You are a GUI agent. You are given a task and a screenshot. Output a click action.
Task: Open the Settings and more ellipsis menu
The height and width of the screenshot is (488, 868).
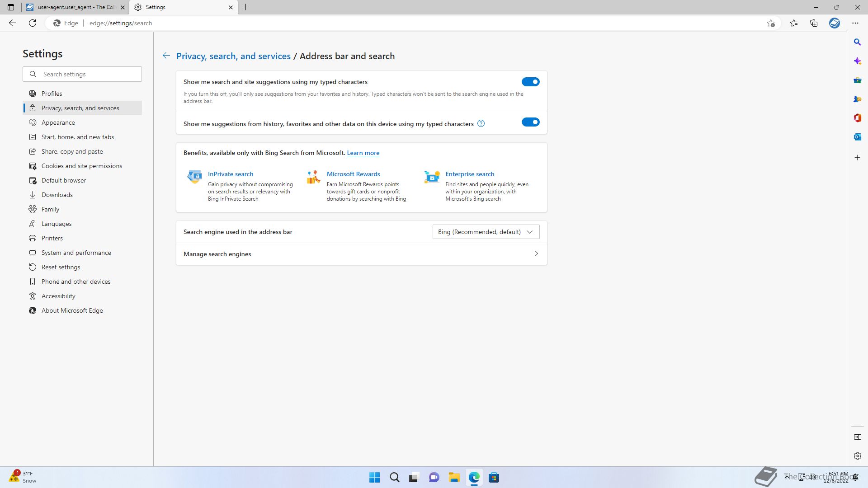click(x=855, y=23)
